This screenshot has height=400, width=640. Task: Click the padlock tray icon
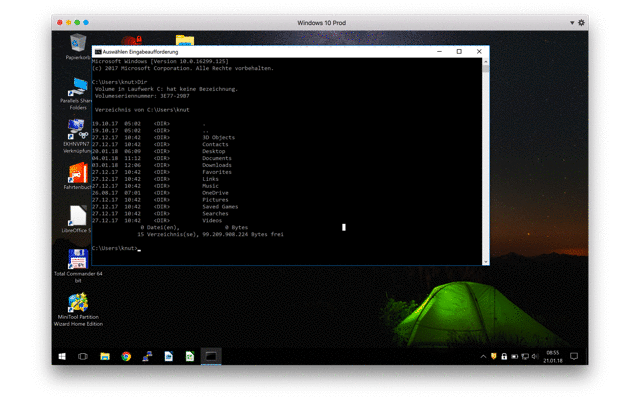pos(504,356)
